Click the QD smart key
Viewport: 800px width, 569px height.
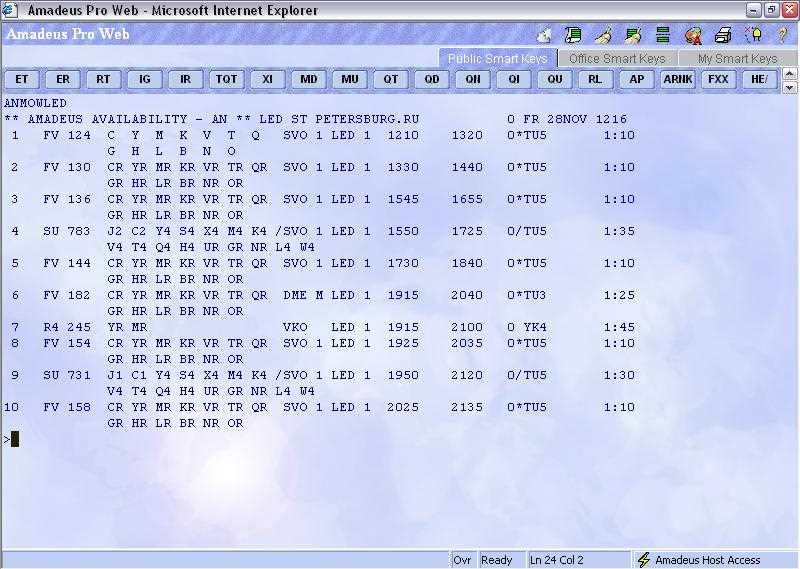[x=432, y=79]
